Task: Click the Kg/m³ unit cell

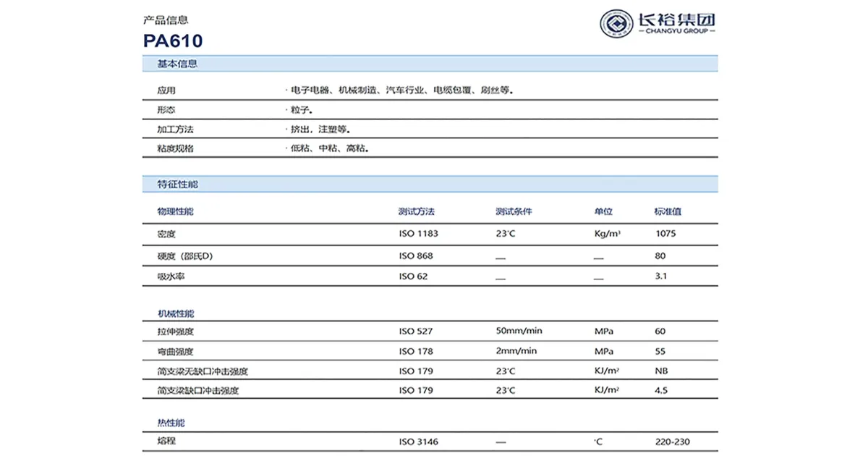Action: pos(608,234)
